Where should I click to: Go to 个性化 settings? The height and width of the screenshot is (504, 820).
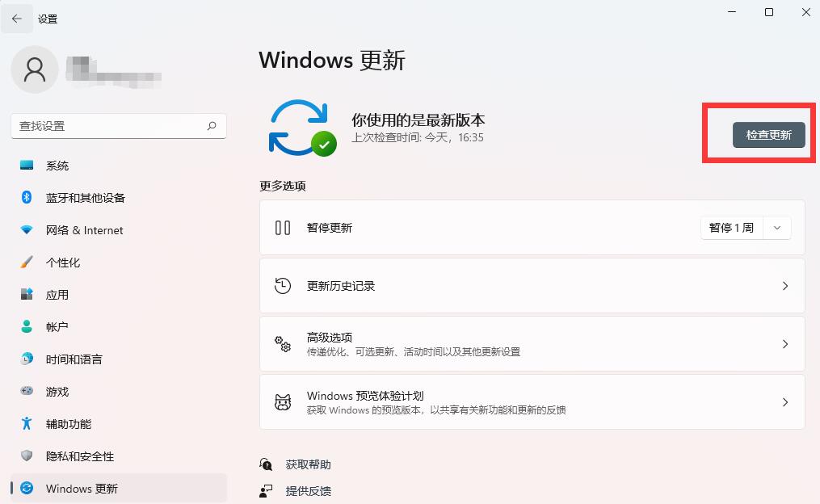click(x=119, y=262)
